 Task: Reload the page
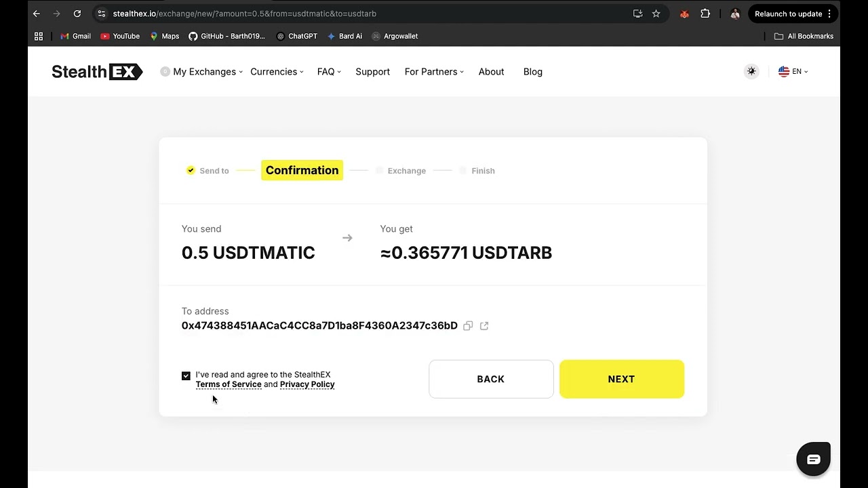point(77,14)
